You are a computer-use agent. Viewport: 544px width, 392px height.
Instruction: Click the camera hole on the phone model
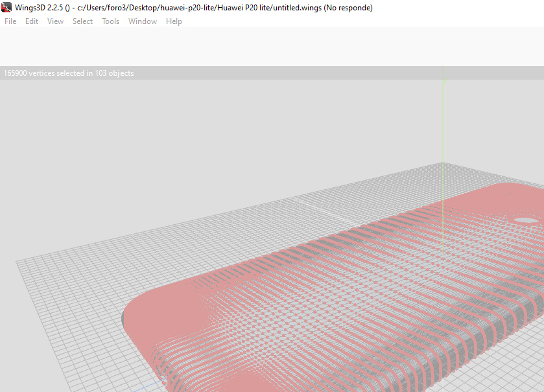point(526,220)
